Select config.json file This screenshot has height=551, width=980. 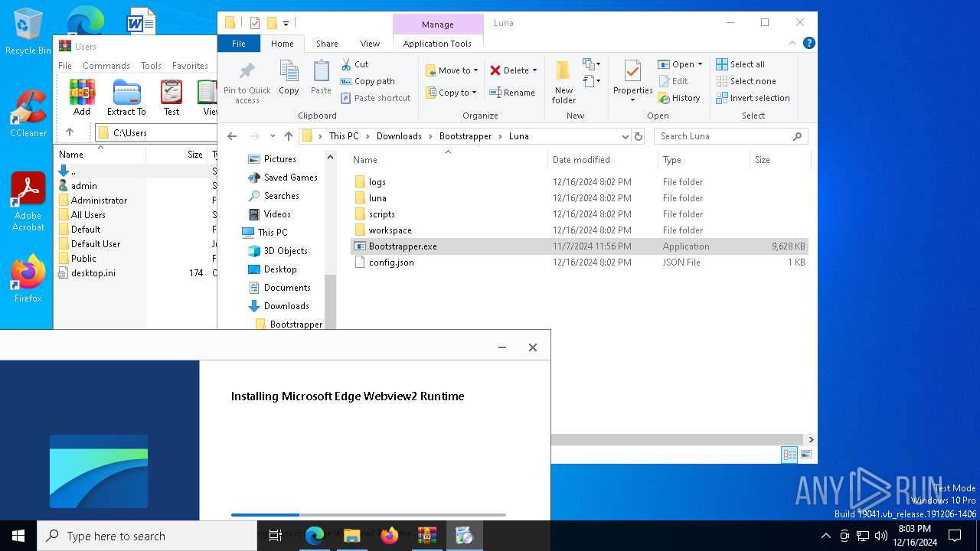[580, 262]
